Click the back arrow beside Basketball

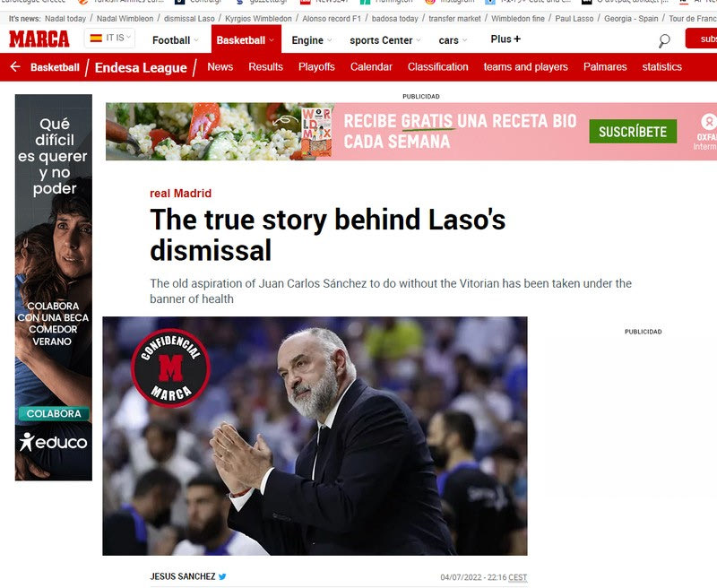(x=15, y=66)
